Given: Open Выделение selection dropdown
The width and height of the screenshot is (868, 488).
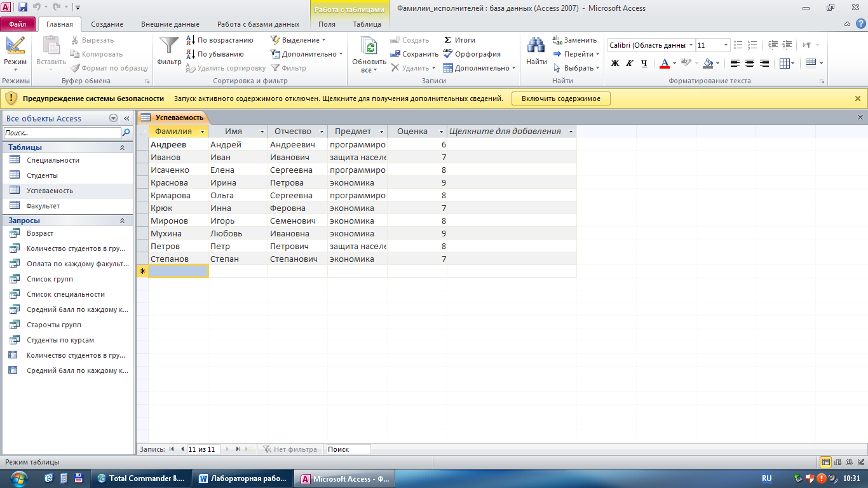Looking at the screenshot, I should click(298, 40).
